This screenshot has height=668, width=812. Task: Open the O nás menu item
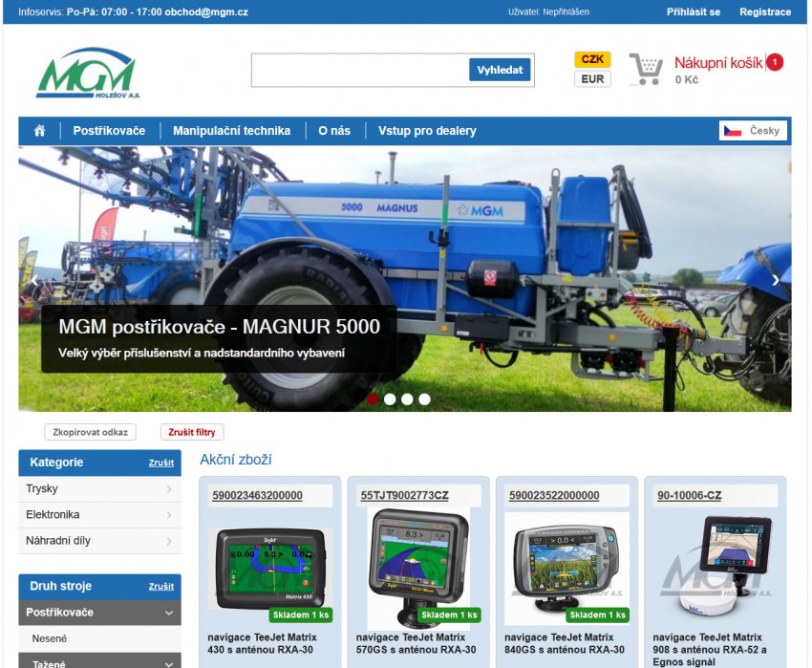[334, 131]
